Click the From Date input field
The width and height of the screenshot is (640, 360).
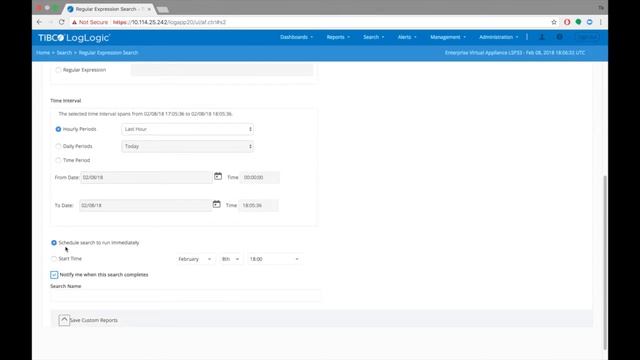147,178
